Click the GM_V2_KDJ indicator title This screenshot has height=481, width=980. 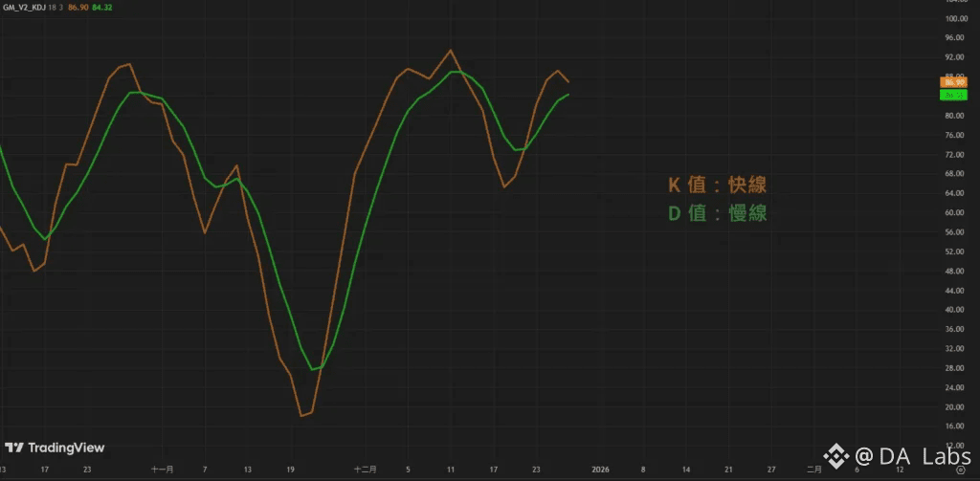point(24,8)
